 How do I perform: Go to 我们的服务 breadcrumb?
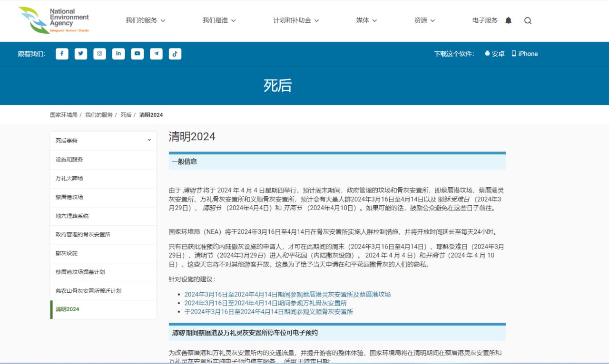click(x=99, y=115)
